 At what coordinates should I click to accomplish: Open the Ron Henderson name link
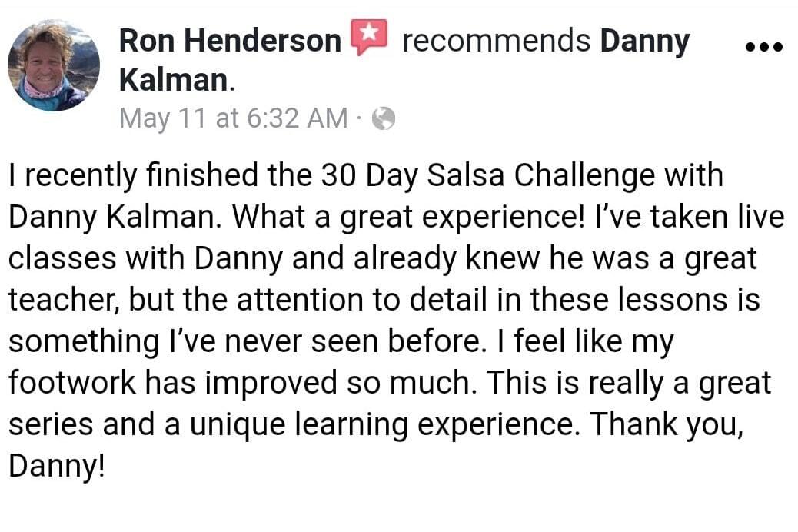(x=230, y=41)
